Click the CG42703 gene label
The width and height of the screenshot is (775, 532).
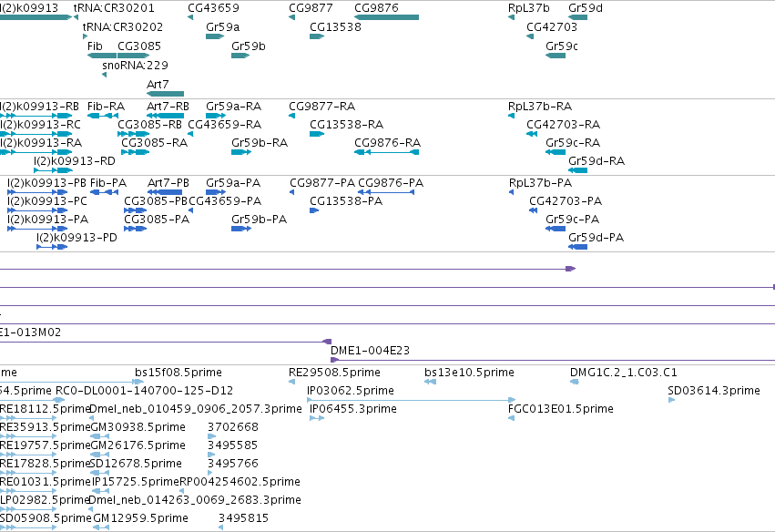[552, 26]
